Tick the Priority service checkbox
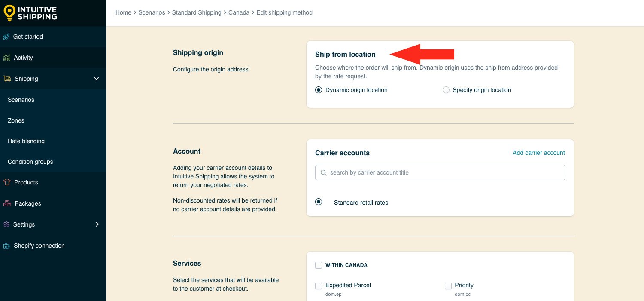Image resolution: width=644 pixels, height=301 pixels. (448, 286)
